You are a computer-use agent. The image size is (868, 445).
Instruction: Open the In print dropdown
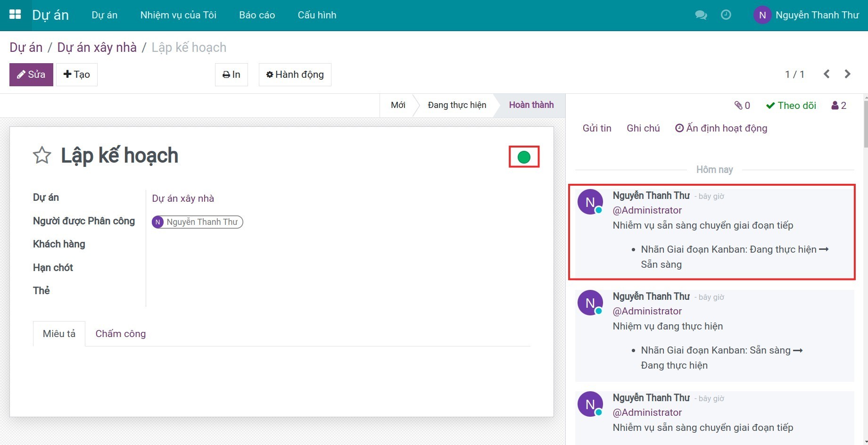click(x=231, y=74)
